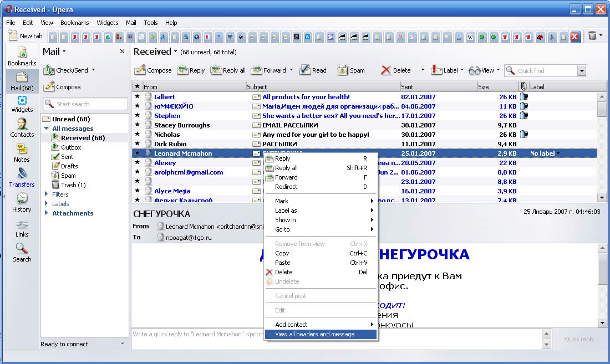
Task: Click the Spam toolbar icon
Action: click(350, 70)
